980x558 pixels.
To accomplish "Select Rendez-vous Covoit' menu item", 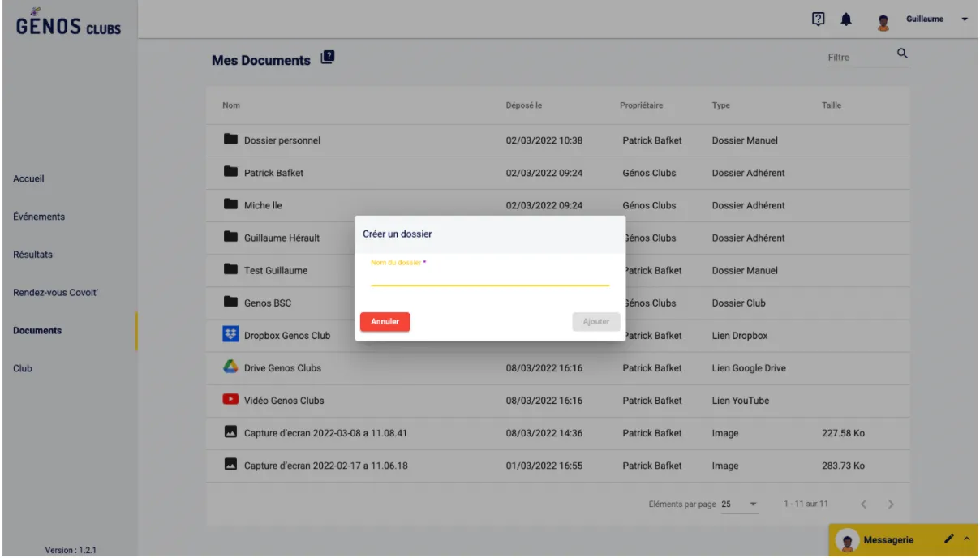I will pyautogui.click(x=56, y=292).
